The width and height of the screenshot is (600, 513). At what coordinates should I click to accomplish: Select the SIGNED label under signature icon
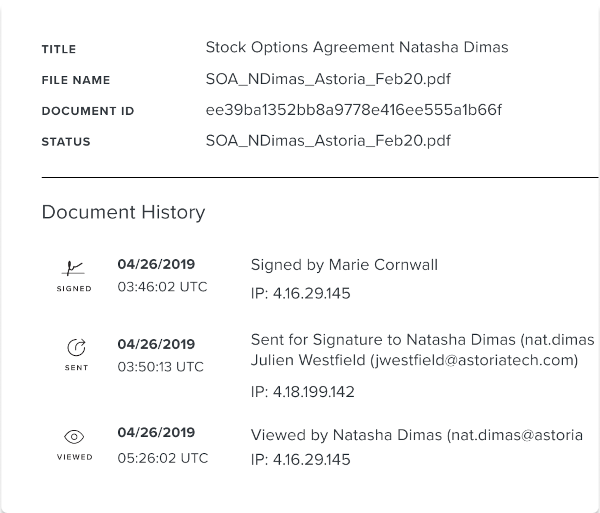pyautogui.click(x=74, y=288)
